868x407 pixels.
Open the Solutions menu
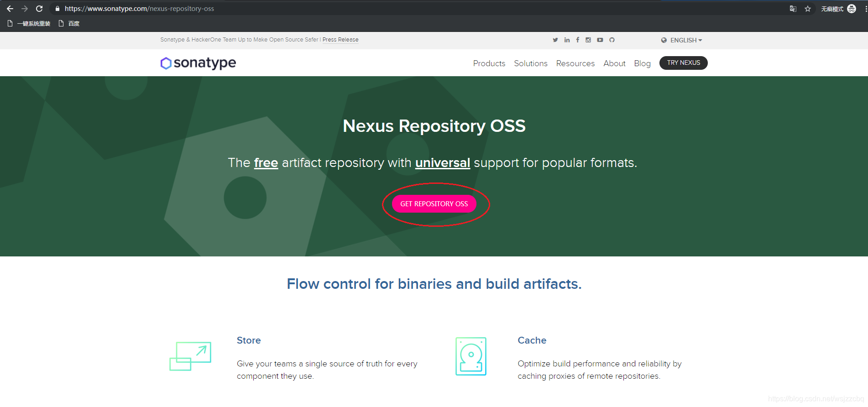531,63
